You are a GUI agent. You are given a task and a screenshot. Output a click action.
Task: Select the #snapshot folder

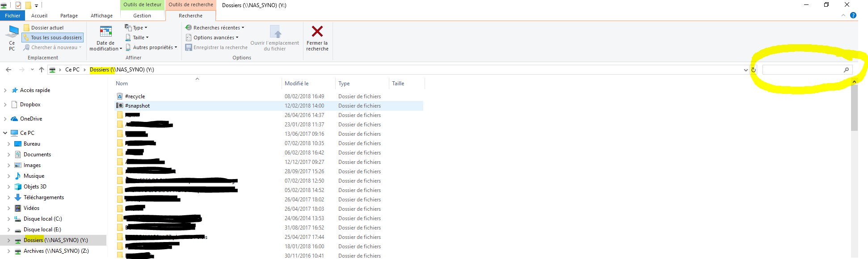point(137,106)
